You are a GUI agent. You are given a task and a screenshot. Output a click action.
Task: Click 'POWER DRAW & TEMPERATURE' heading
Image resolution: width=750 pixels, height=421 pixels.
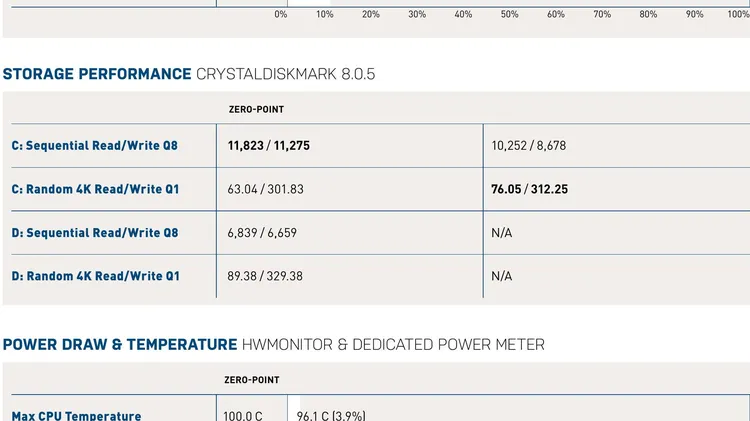pyautogui.click(x=120, y=345)
